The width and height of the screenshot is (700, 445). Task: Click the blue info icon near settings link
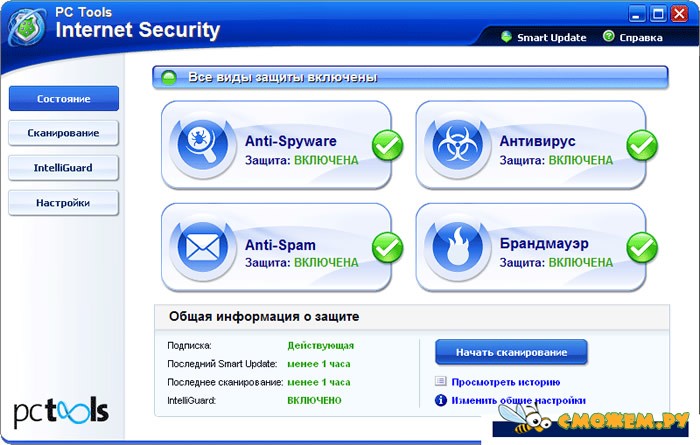[441, 400]
